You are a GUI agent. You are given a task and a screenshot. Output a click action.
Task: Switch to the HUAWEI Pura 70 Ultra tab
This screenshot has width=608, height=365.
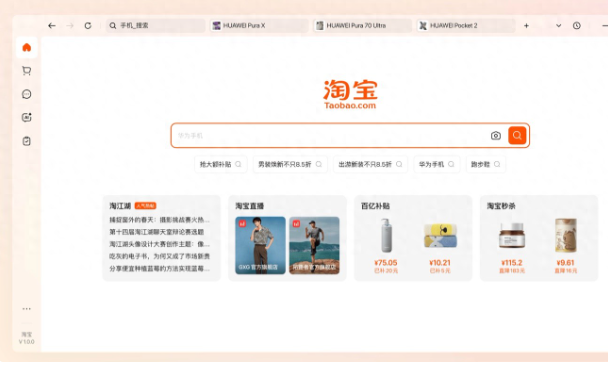click(x=363, y=26)
